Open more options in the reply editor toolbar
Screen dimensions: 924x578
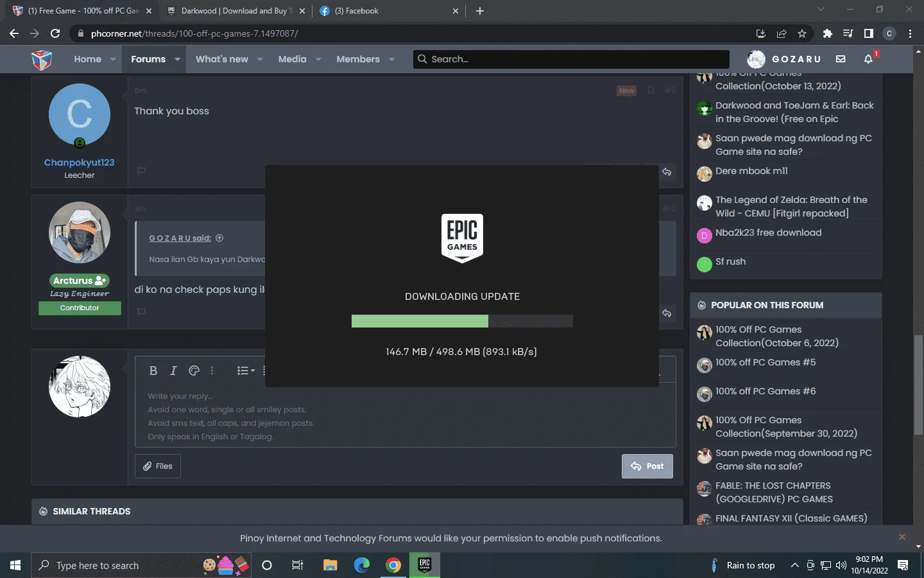point(212,371)
